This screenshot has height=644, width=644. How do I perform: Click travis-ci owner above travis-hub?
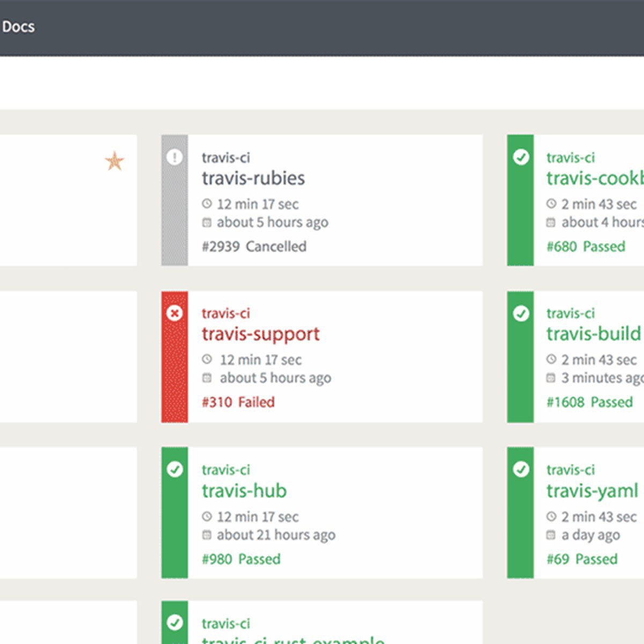click(226, 470)
